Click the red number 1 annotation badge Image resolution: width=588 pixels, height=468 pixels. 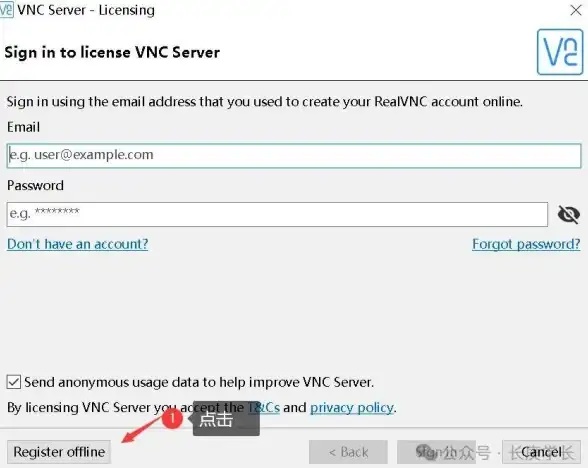tap(172, 417)
